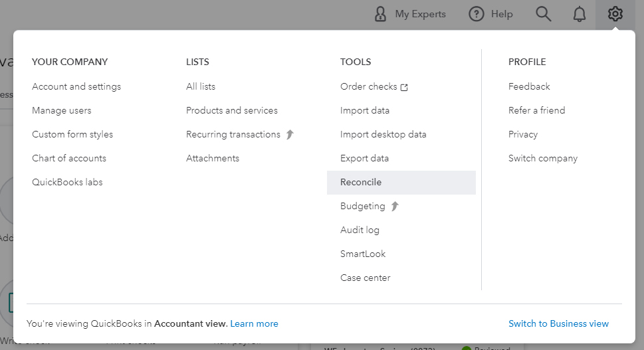Select Export data

click(x=364, y=158)
